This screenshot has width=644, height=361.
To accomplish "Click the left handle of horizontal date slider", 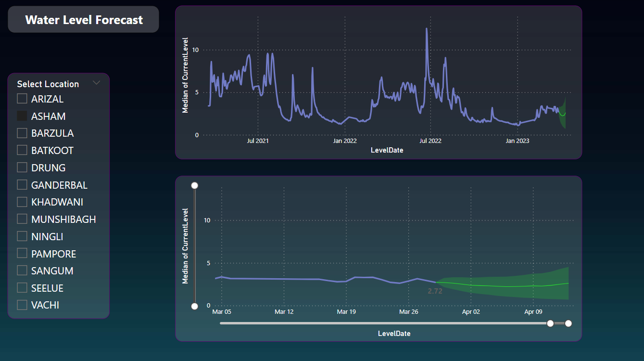I will point(550,323).
